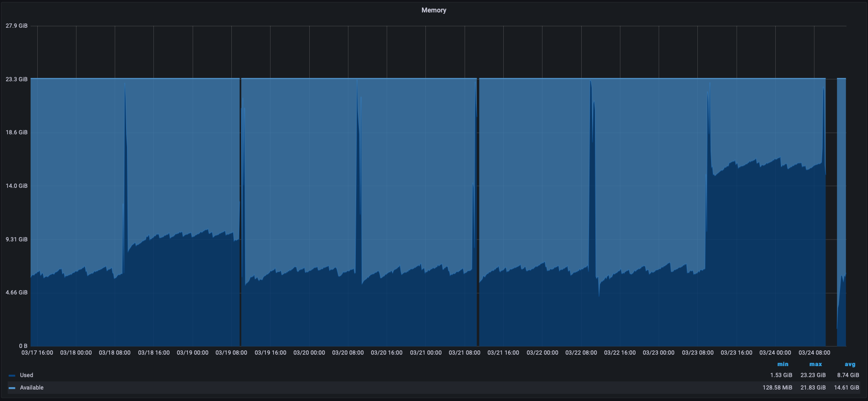Click the 03/19 16:00 time axis label

tap(271, 353)
